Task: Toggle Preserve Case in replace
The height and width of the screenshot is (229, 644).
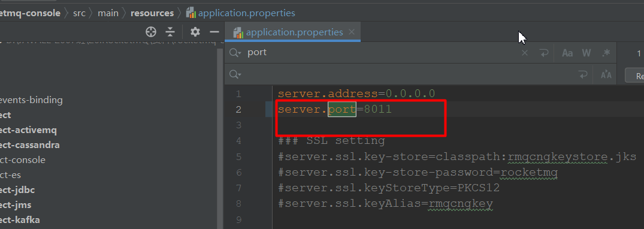Action: click(606, 75)
